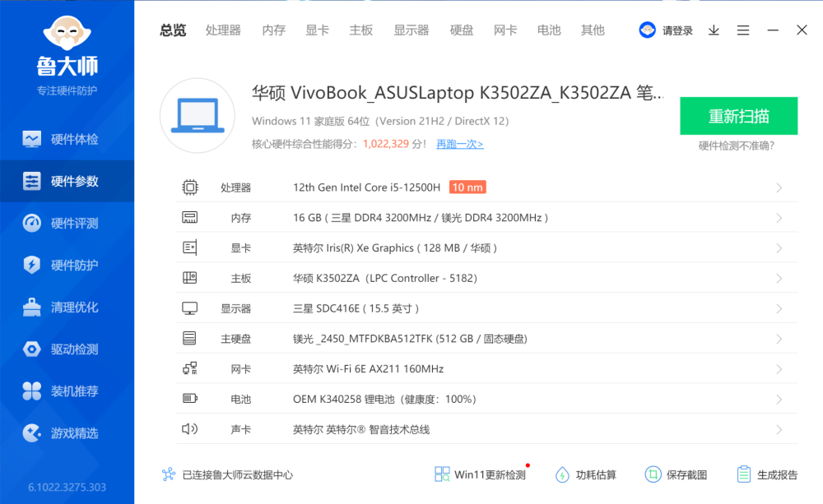Image resolution: width=823 pixels, height=504 pixels.
Task: Open 硬件体检 hardware checkup in sidebar
Action: click(67, 139)
